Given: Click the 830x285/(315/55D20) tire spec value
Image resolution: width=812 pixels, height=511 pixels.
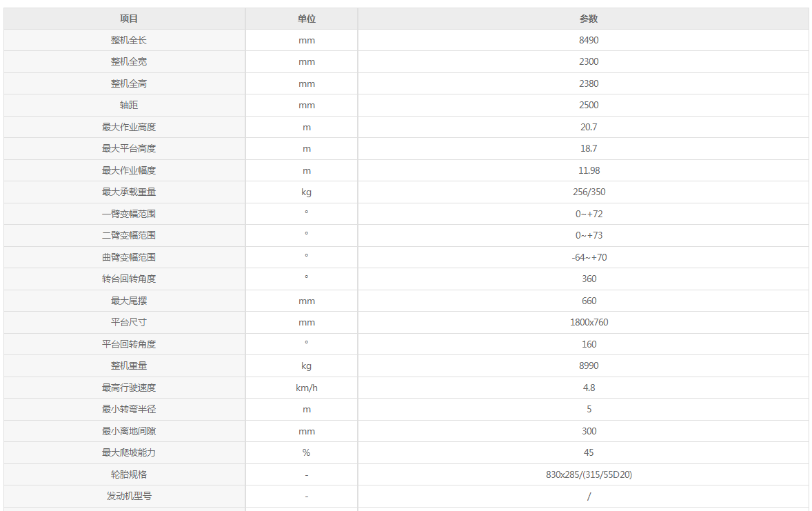Looking at the screenshot, I should pyautogui.click(x=589, y=474).
